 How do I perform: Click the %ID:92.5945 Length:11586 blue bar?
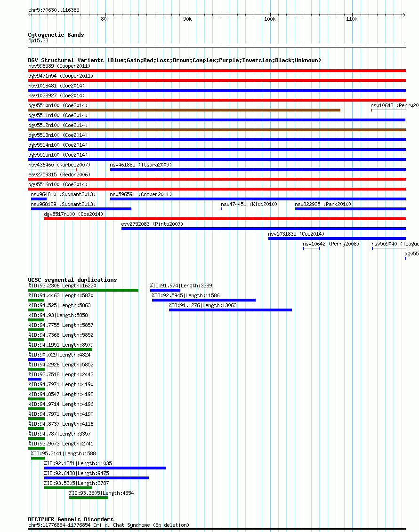[x=204, y=300]
